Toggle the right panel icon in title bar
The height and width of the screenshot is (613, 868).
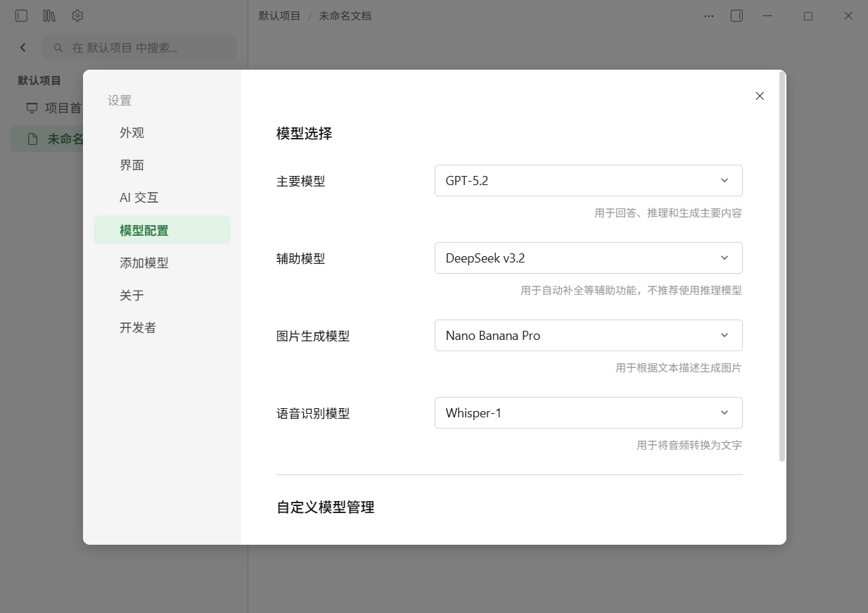point(736,15)
